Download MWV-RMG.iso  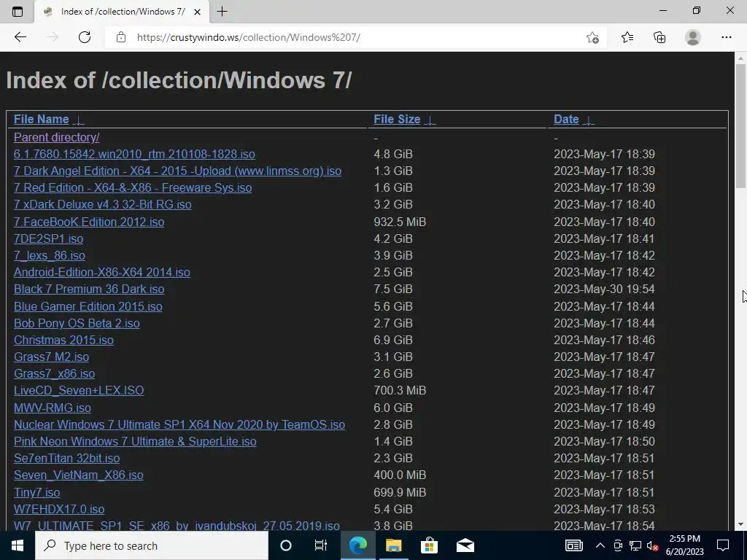click(53, 408)
